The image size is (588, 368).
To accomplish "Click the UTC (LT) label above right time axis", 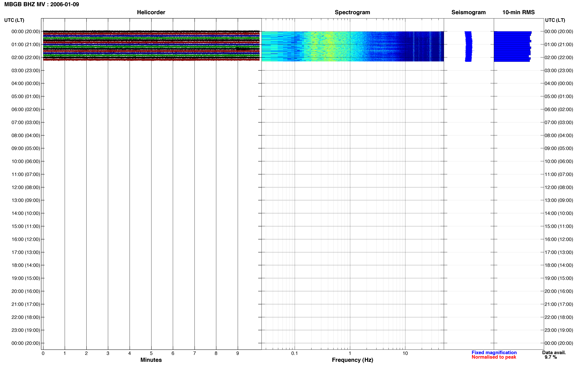I will (x=555, y=20).
